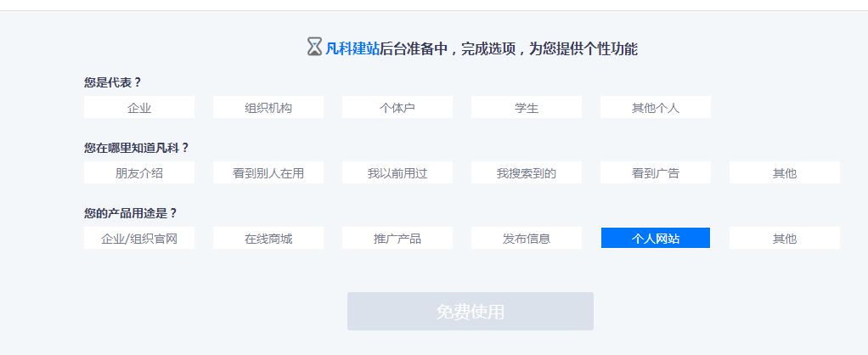Viewport: 868px width, 355px height.
Task: Select the 学生 option
Action: pos(527,108)
